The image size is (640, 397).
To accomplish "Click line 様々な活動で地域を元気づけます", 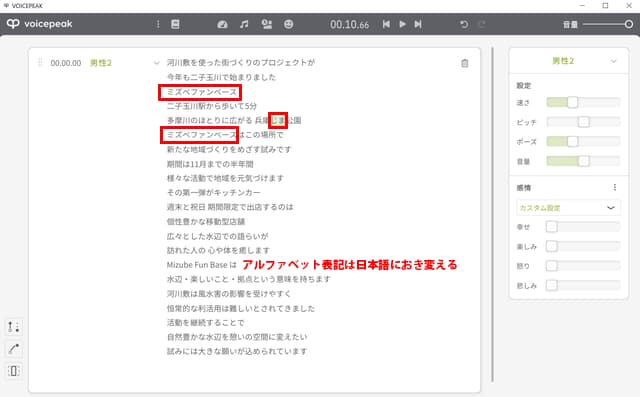I will (225, 178).
